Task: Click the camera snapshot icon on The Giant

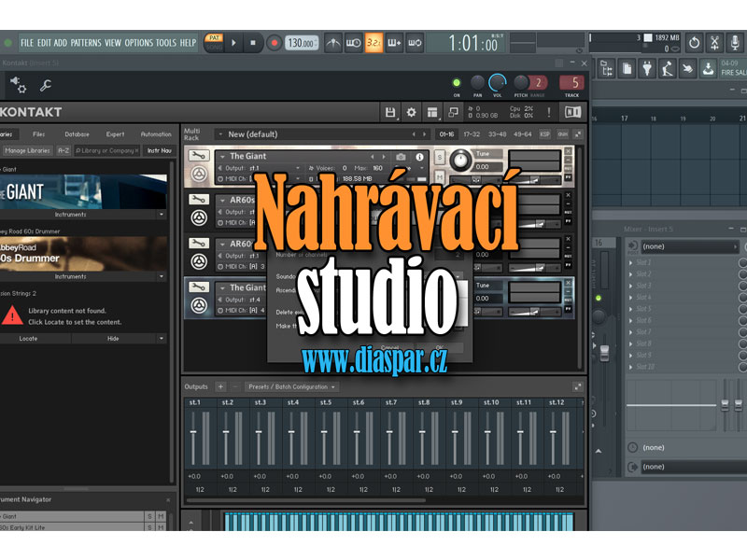Action: (x=401, y=157)
